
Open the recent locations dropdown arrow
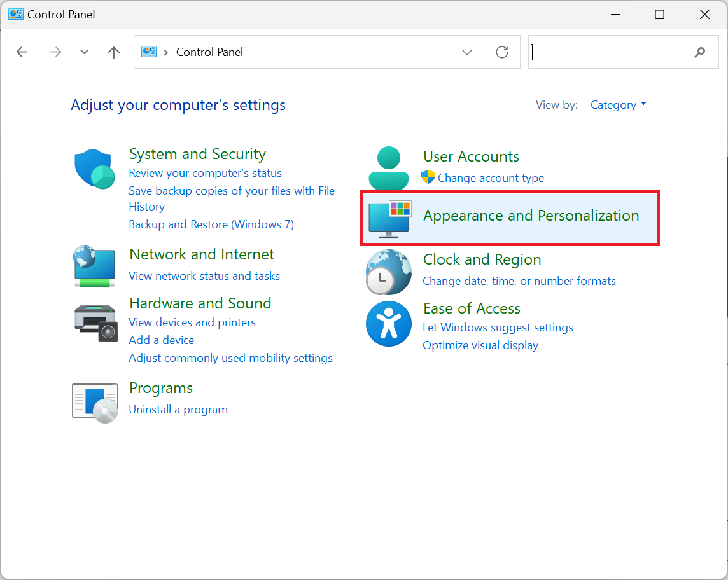pyautogui.click(x=84, y=52)
